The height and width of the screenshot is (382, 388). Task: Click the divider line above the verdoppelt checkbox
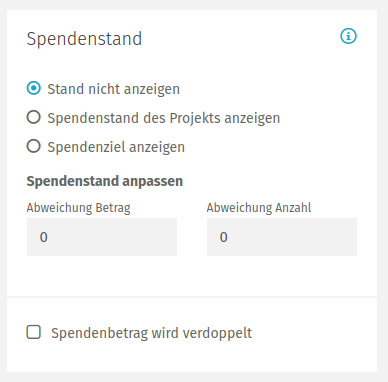[x=192, y=297]
